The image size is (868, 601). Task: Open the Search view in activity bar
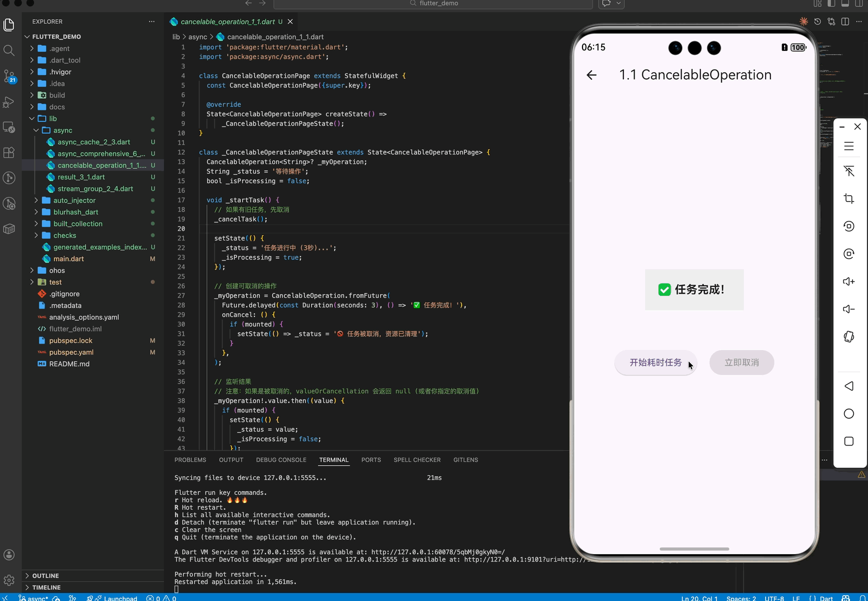point(9,50)
